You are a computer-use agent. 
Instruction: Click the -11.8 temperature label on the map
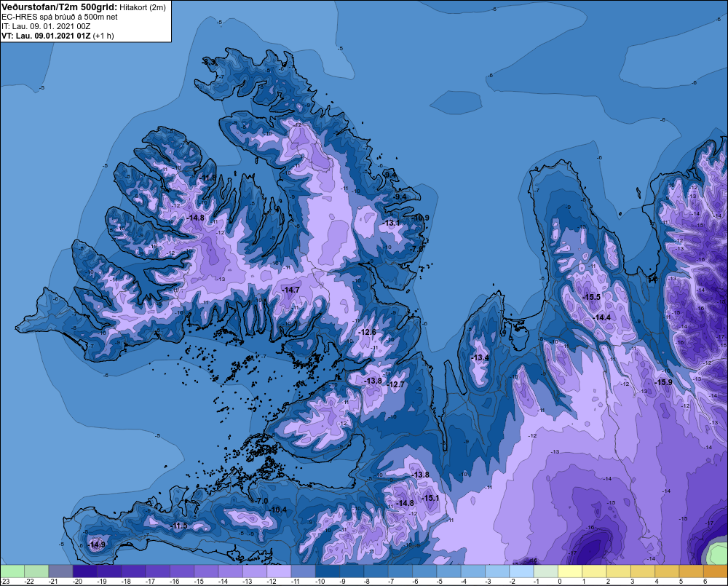pyautogui.click(x=208, y=178)
